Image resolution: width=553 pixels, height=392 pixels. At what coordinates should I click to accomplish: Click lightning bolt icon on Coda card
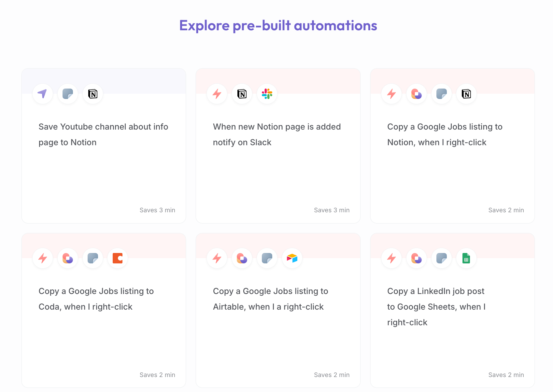tap(43, 258)
